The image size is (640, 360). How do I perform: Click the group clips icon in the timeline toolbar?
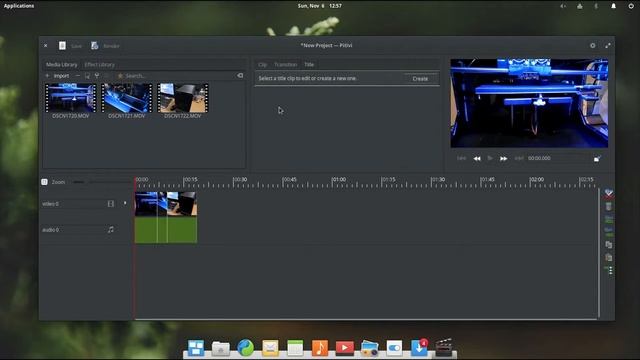609,220
